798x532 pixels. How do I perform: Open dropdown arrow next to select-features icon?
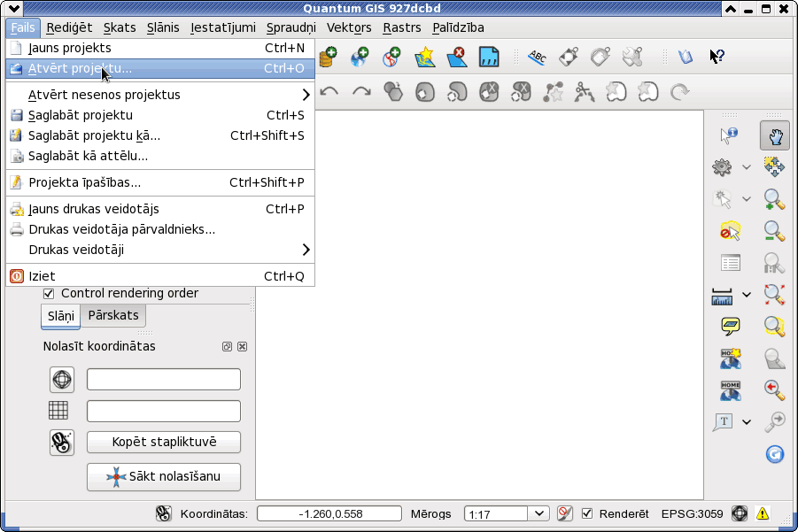tap(746, 199)
